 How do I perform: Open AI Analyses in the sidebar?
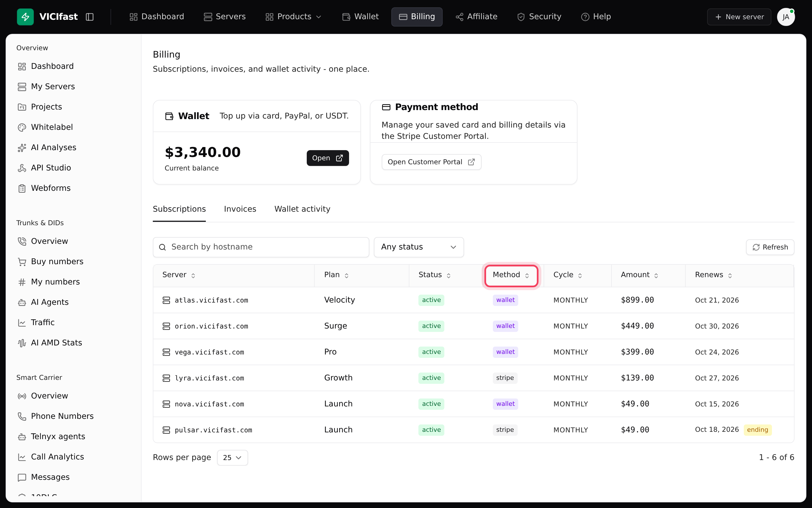tap(47, 148)
